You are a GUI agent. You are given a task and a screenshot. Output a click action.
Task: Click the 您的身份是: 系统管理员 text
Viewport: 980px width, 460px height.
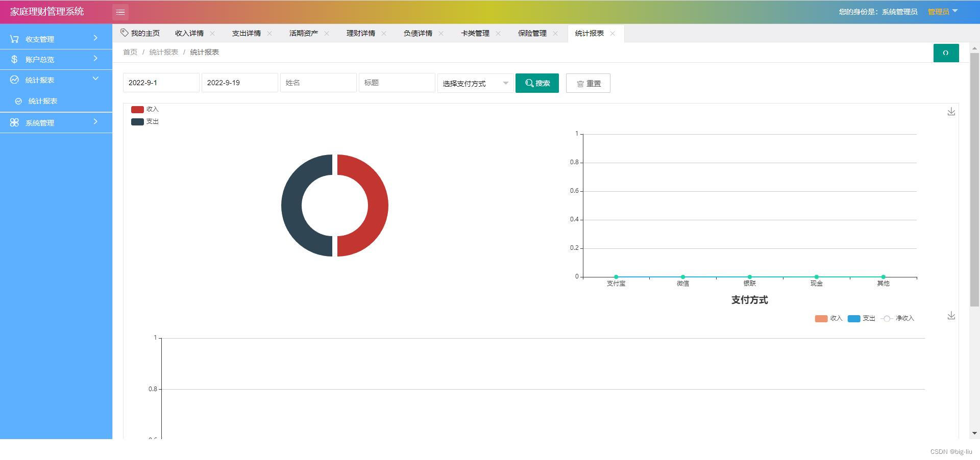point(878,12)
